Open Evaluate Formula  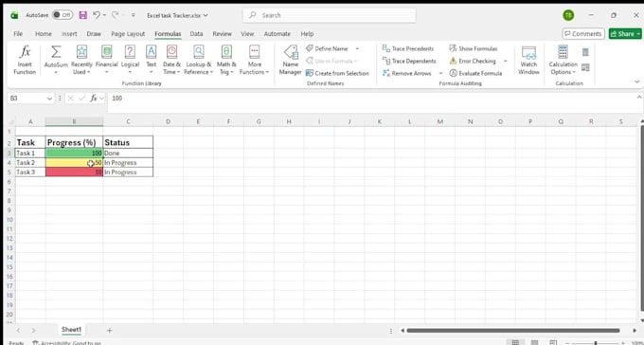[x=475, y=73]
